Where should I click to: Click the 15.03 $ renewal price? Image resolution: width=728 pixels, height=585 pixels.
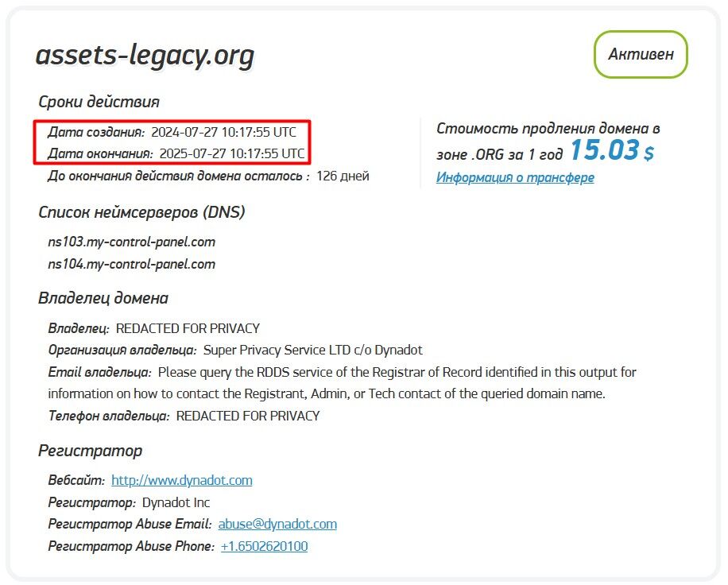612,150
